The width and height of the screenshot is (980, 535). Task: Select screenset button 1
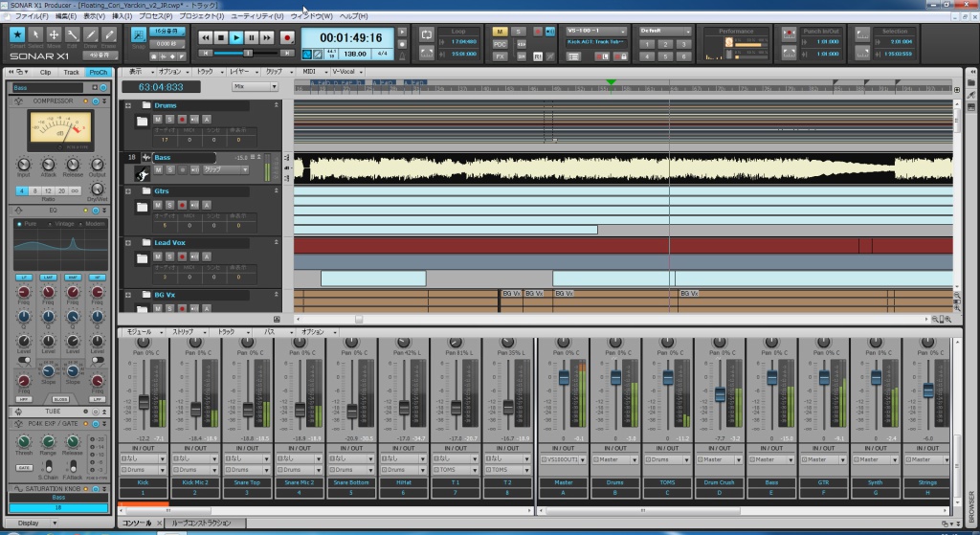tap(648, 44)
